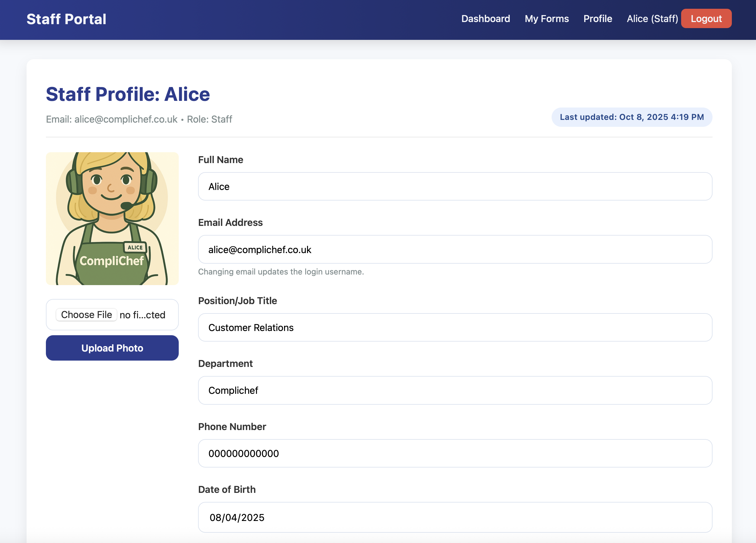Screen dimensions: 756x543
Task: Click the email helper text note
Action: click(x=281, y=272)
